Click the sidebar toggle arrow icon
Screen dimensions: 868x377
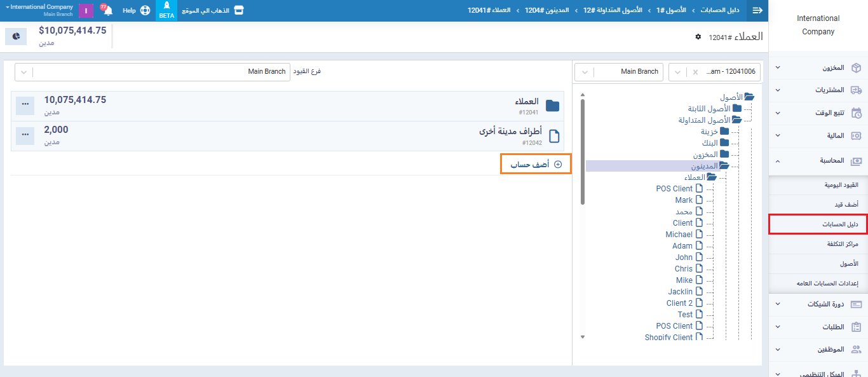[757, 10]
